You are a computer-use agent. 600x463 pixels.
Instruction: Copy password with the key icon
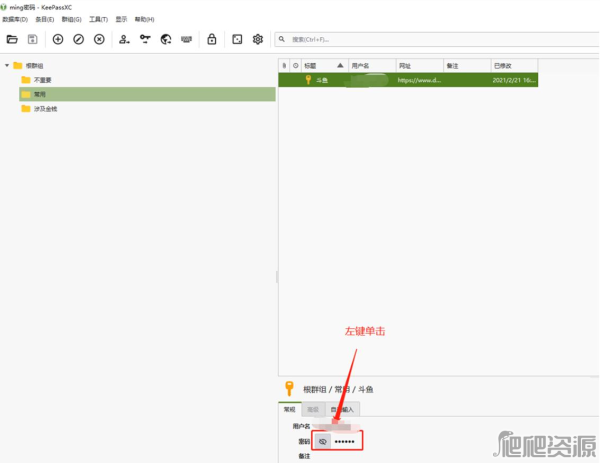click(x=145, y=39)
